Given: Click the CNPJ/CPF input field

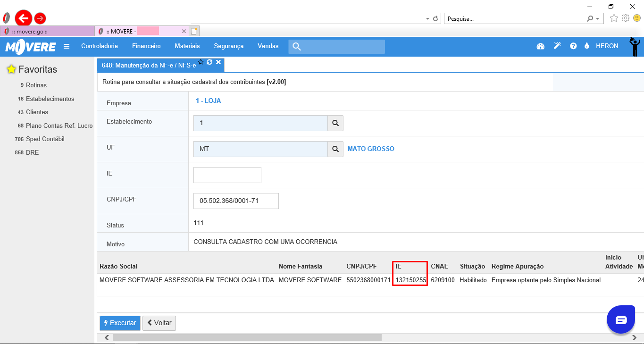Looking at the screenshot, I should tap(236, 201).
